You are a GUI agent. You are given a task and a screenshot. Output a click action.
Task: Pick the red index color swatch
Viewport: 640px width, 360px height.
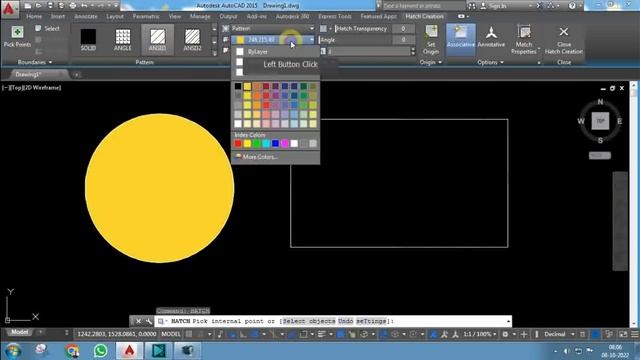238,143
